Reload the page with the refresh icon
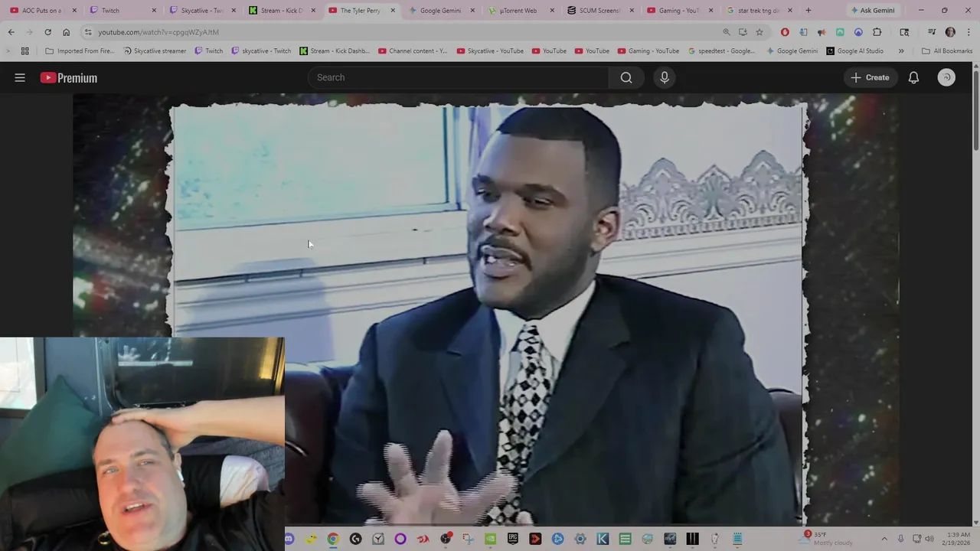980x551 pixels. tap(47, 32)
